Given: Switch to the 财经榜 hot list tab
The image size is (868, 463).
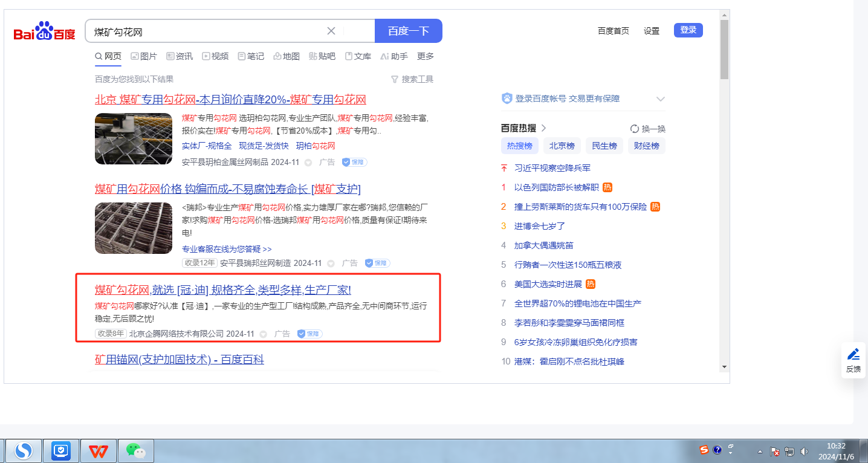Looking at the screenshot, I should (x=646, y=146).
